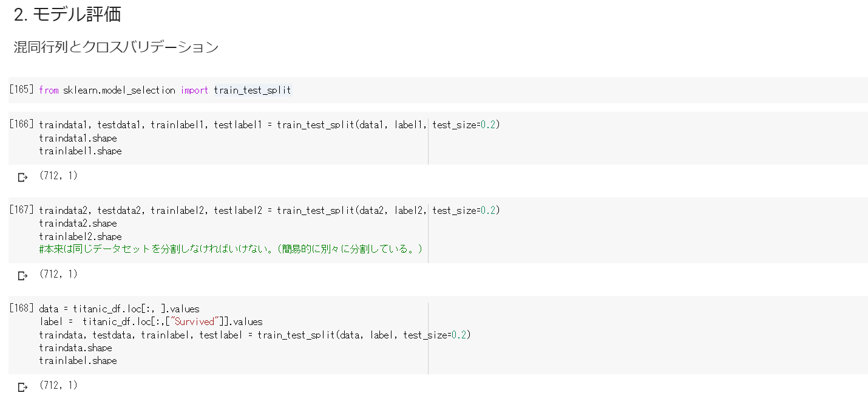The width and height of the screenshot is (868, 401).
Task: Select the '混同行列とクロスバリデーション' subheading text
Action: tap(116, 47)
